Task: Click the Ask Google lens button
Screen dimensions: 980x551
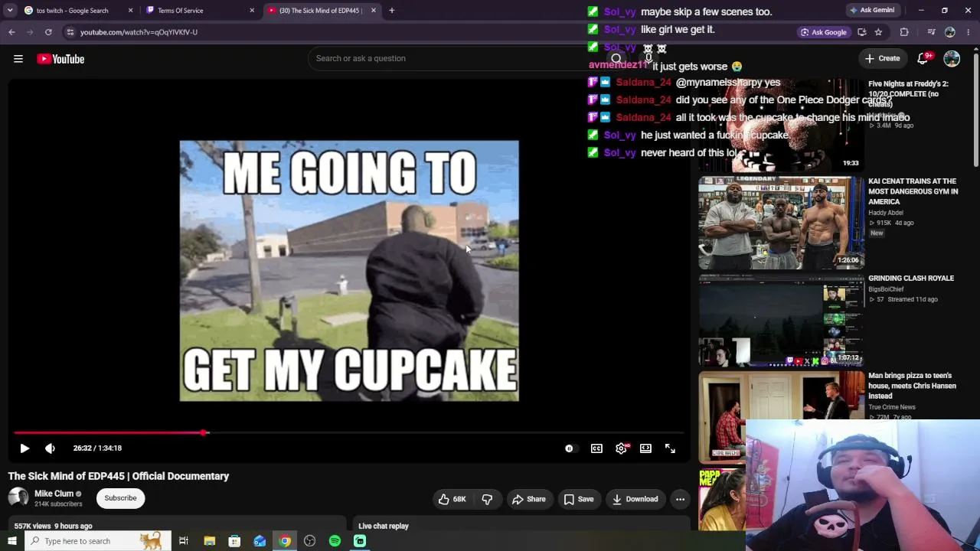Action: point(823,32)
